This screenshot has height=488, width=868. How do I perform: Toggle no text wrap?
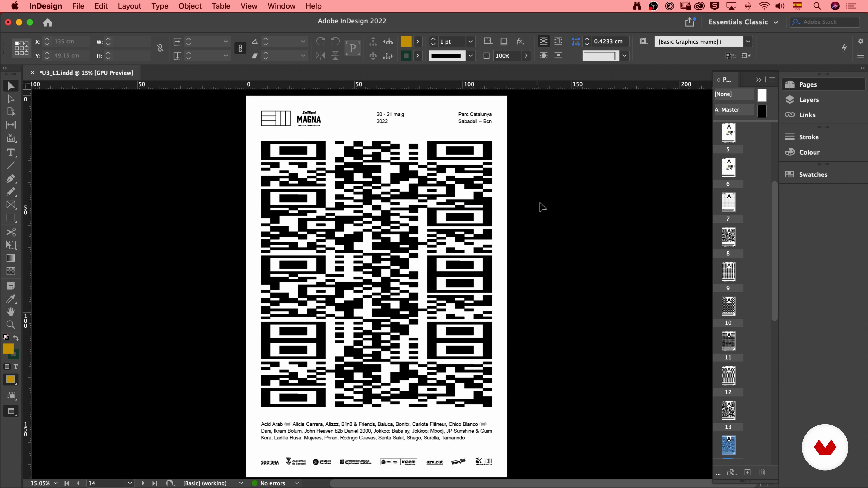[543, 41]
